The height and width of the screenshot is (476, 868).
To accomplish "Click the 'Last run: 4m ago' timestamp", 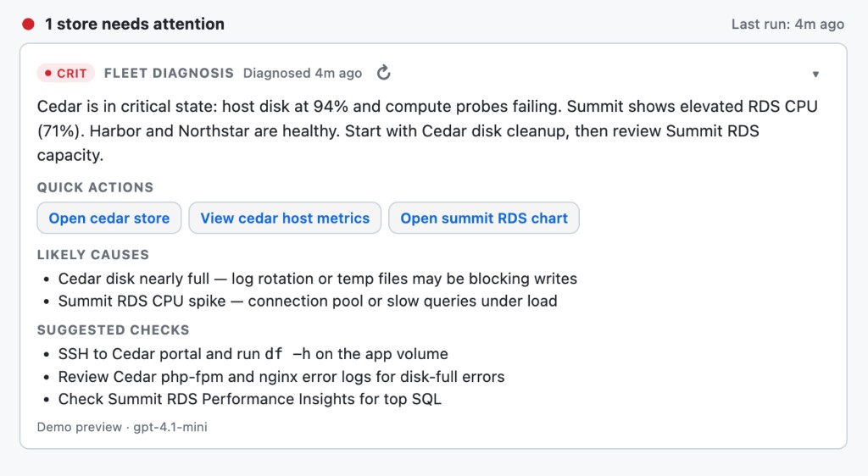I will 787,25.
